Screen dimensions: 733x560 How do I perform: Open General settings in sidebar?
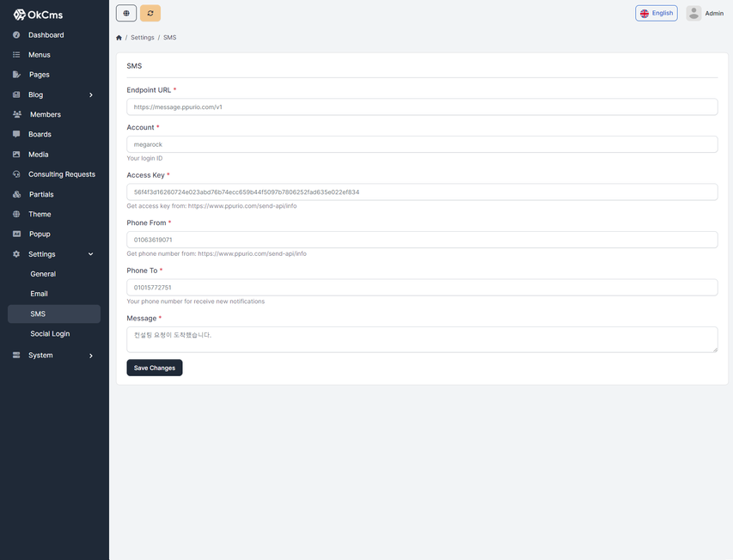click(x=43, y=274)
